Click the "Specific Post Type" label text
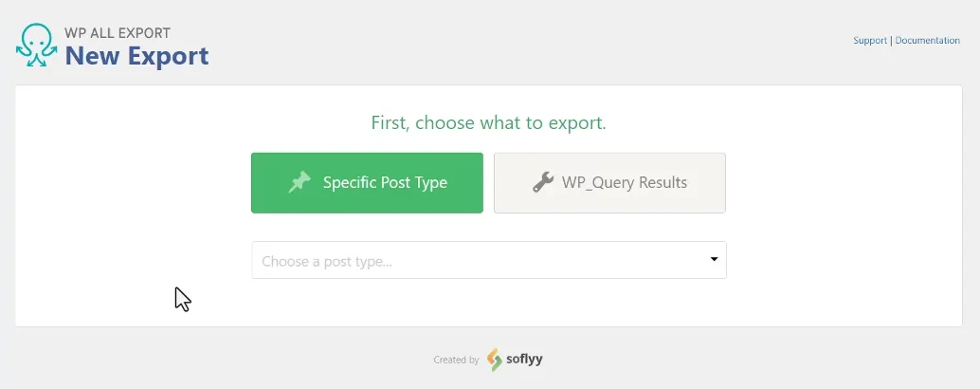 pos(385,182)
